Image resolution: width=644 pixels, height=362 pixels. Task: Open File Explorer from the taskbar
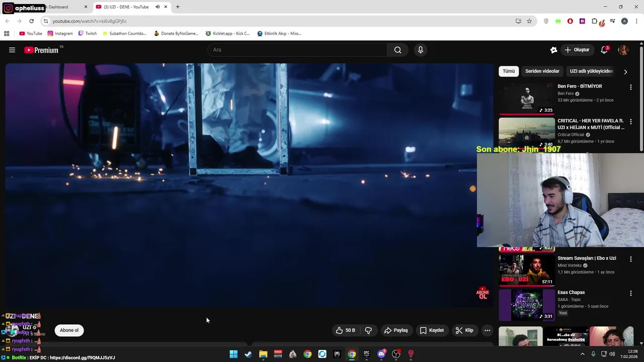(x=263, y=354)
